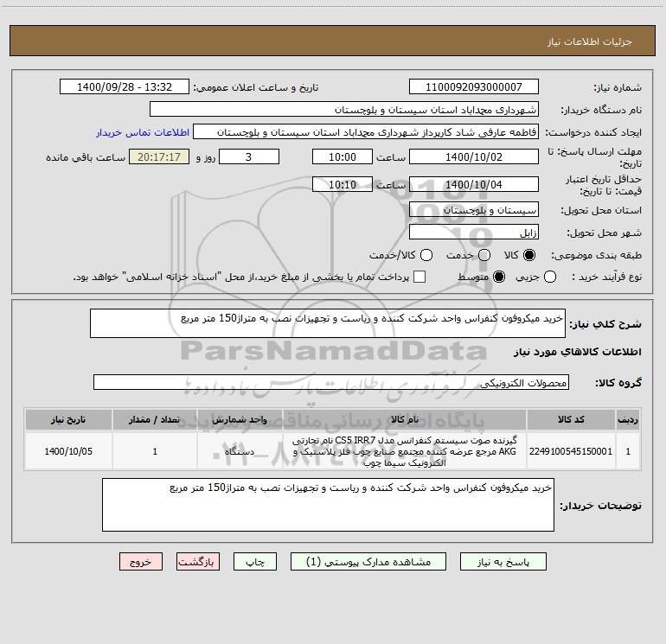Click the بازگشت back button
Viewport: 666px width, 644px height.
[x=198, y=562]
